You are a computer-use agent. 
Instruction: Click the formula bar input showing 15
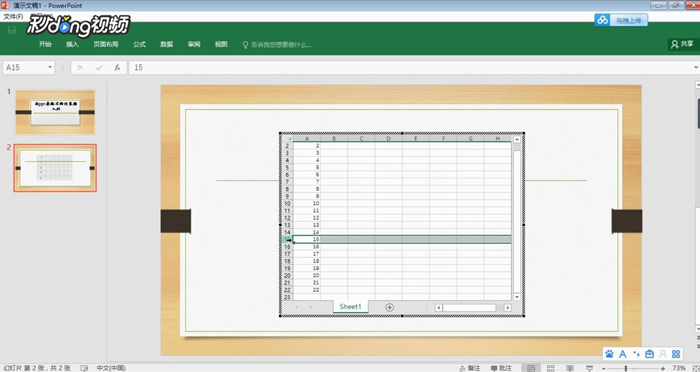tap(411, 67)
